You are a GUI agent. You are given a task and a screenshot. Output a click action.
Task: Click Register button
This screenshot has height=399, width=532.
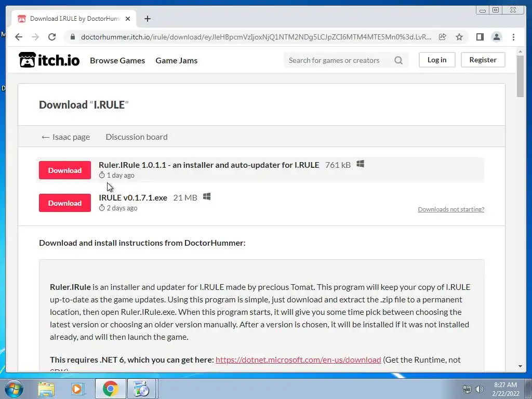point(483,60)
